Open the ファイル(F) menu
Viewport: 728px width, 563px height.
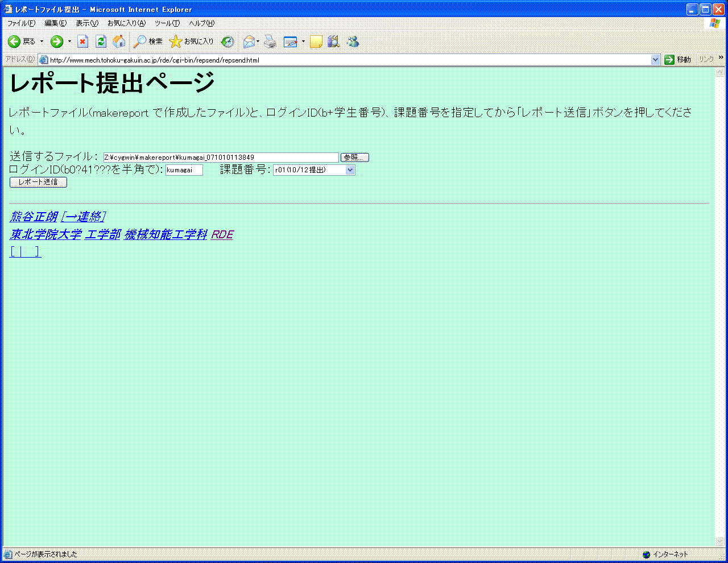tap(21, 23)
